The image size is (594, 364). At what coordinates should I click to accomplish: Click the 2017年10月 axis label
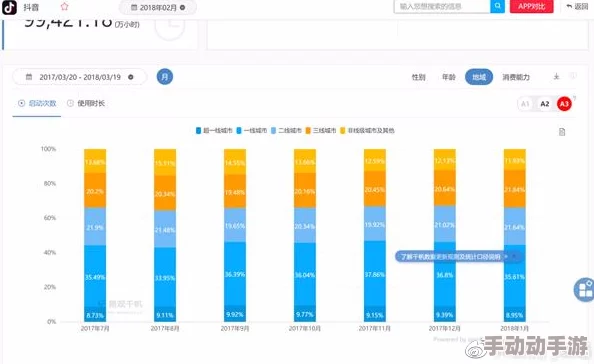[x=305, y=328]
